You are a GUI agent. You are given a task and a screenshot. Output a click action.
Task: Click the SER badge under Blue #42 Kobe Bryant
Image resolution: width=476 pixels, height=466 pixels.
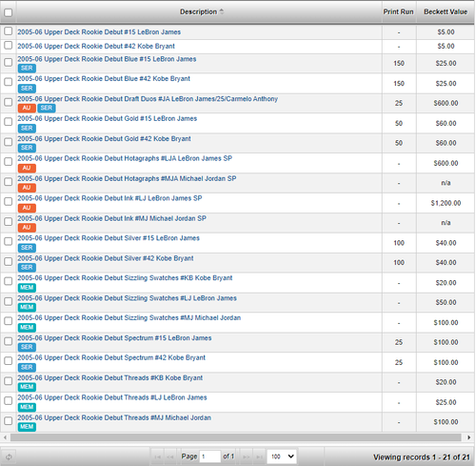click(x=27, y=89)
